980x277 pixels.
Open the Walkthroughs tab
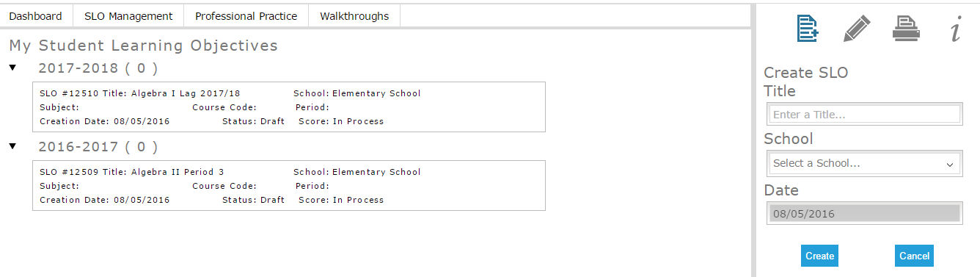tap(354, 15)
